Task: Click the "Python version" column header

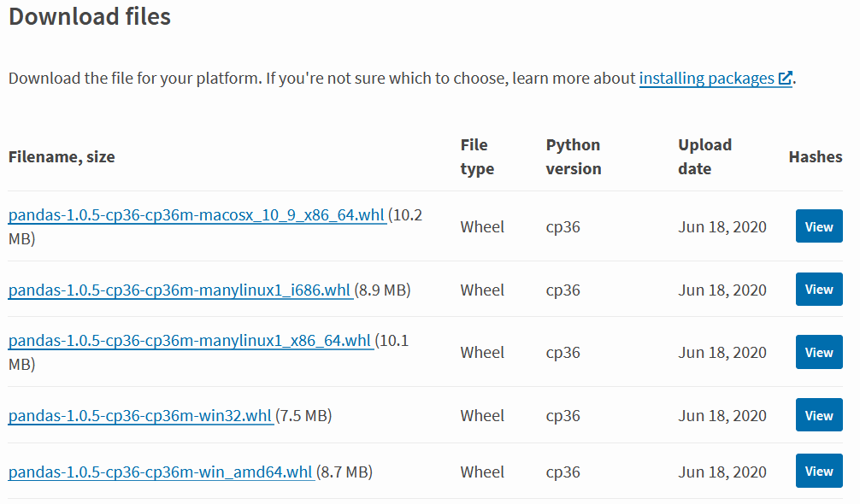Action: (x=573, y=157)
